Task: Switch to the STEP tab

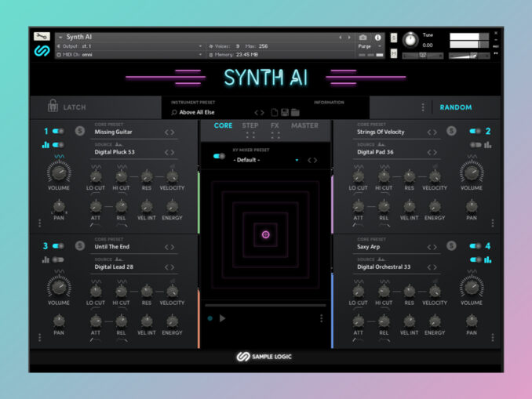Action: [250, 125]
